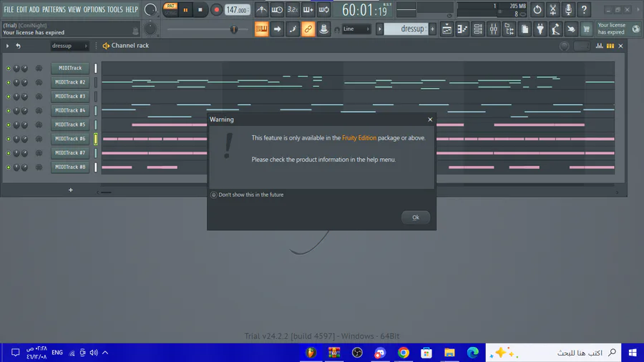Close the Warning dialog with X
Image resolution: width=644 pixels, height=362 pixels.
[x=430, y=119]
